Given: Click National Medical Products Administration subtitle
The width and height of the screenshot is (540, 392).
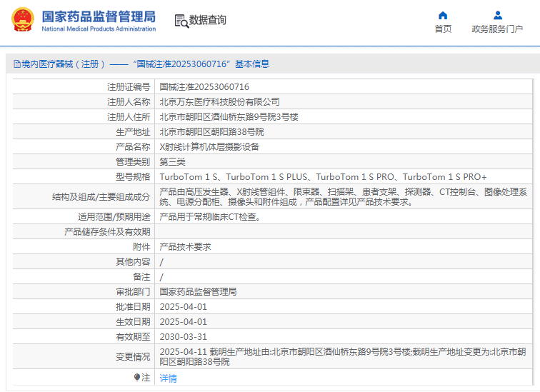Looking at the screenshot, I should click(x=99, y=29).
